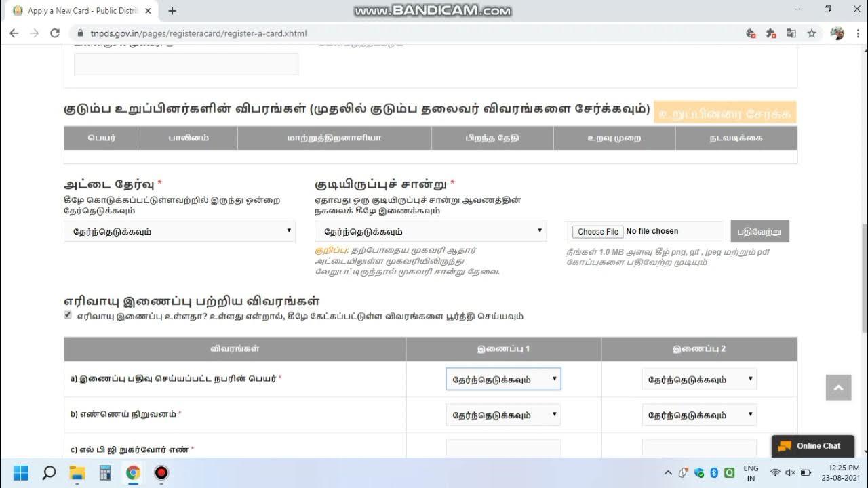Image resolution: width=868 pixels, height=488 pixels.
Task: Open the green Q tray icon
Action: (x=729, y=472)
